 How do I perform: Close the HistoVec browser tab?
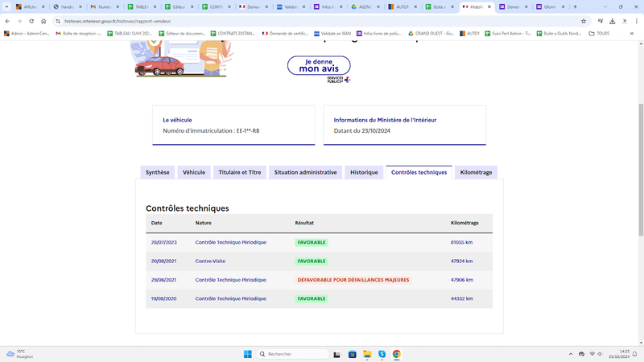point(489,6)
